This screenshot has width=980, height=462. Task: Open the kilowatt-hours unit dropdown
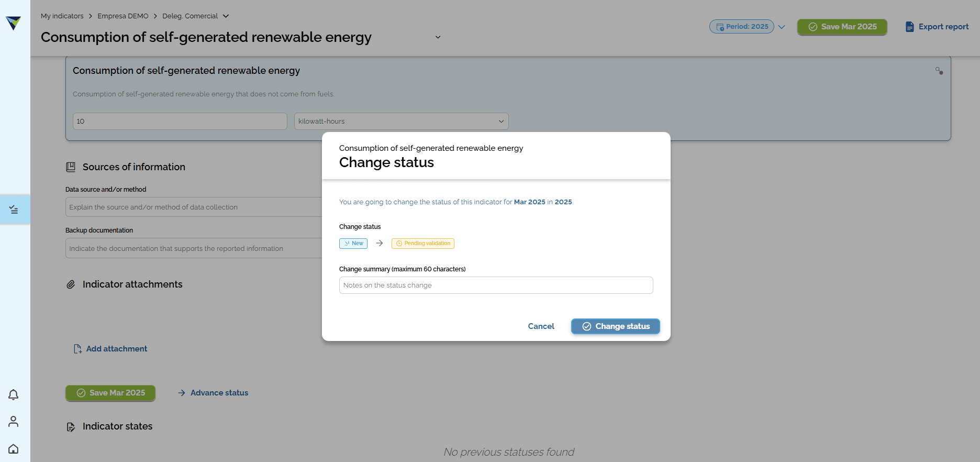(x=402, y=122)
